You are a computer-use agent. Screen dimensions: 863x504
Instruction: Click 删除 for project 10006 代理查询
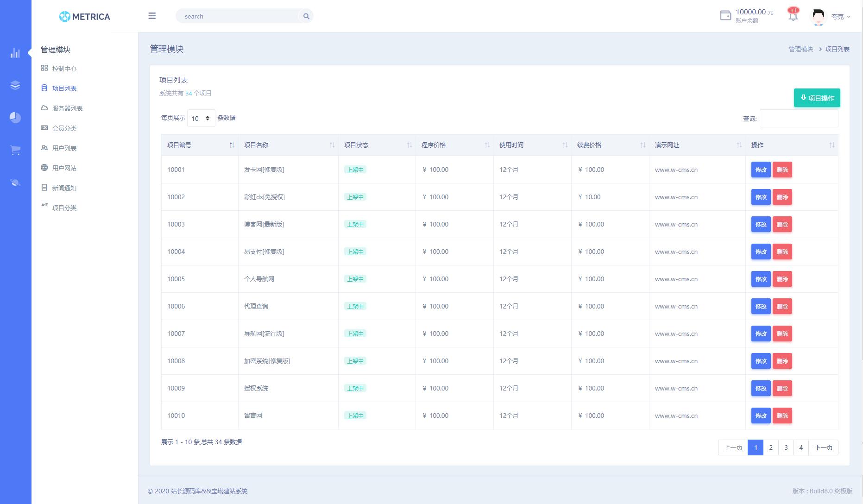pos(782,306)
